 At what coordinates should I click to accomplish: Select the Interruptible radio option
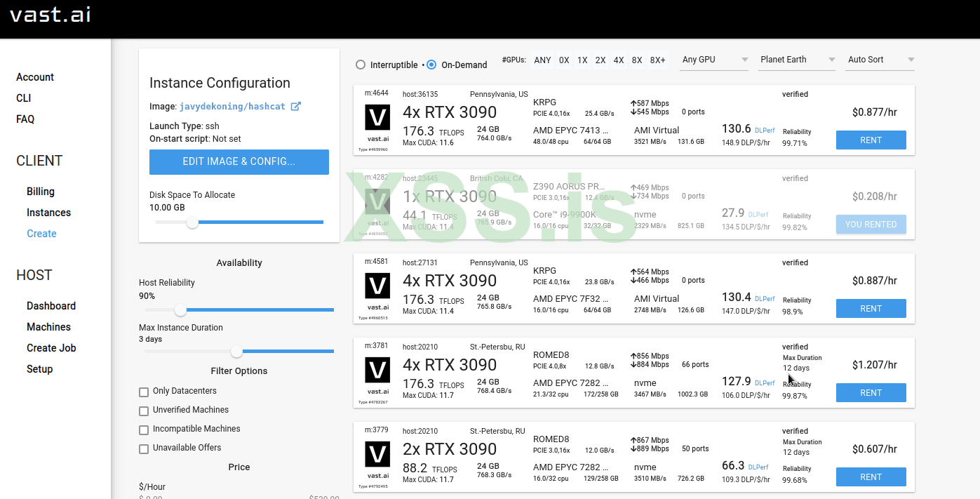[361, 65]
